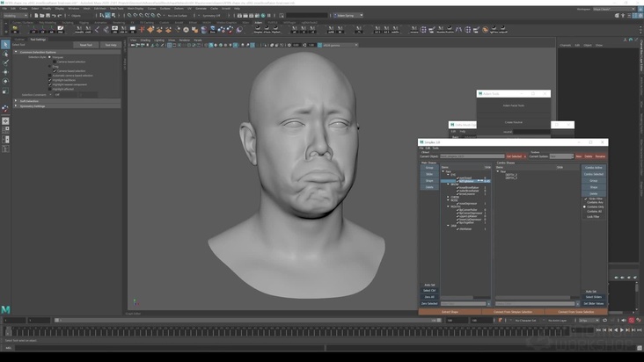Collapse the MOUTH group in Simplex tree
The height and width of the screenshot is (362, 644).
tap(448, 206)
